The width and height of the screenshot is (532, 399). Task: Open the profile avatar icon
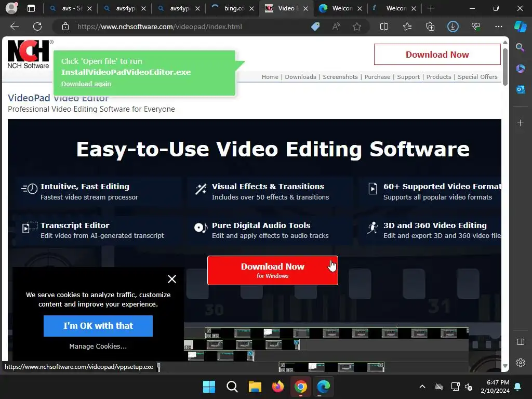coord(11,8)
